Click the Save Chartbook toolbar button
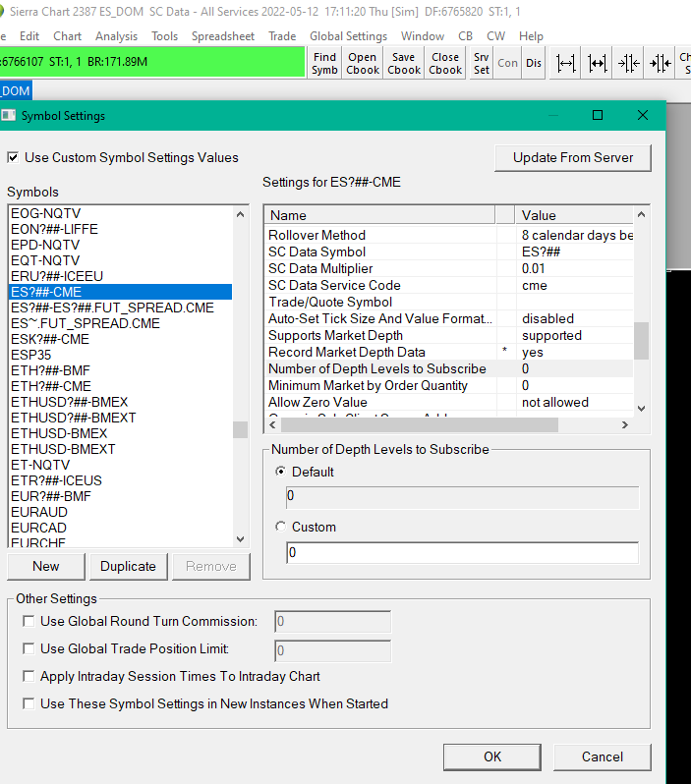Screen dimensions: 691x784 (403, 63)
